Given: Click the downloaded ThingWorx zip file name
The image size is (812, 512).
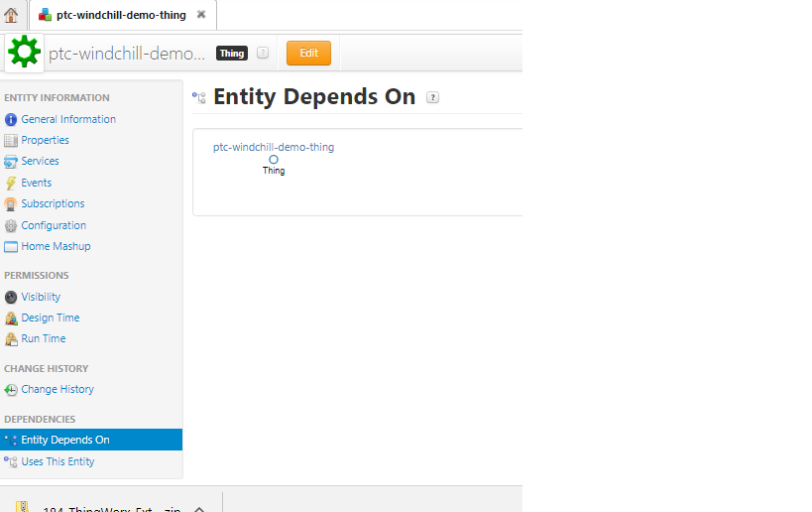Looking at the screenshot, I should (x=112, y=509).
